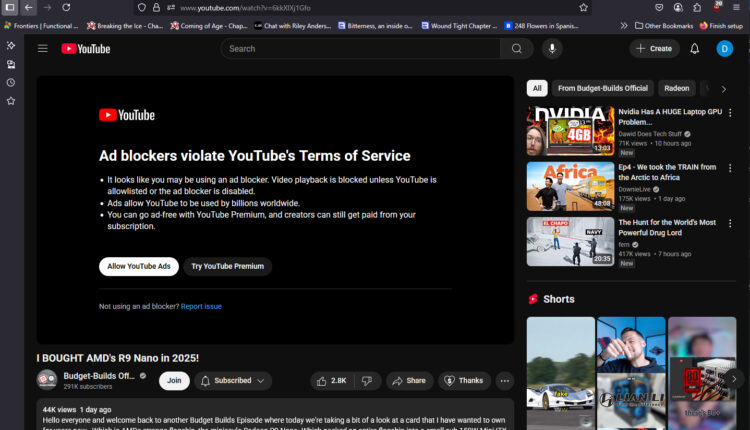Click into the YouTube search field
The image size is (750, 430).
[x=360, y=48]
